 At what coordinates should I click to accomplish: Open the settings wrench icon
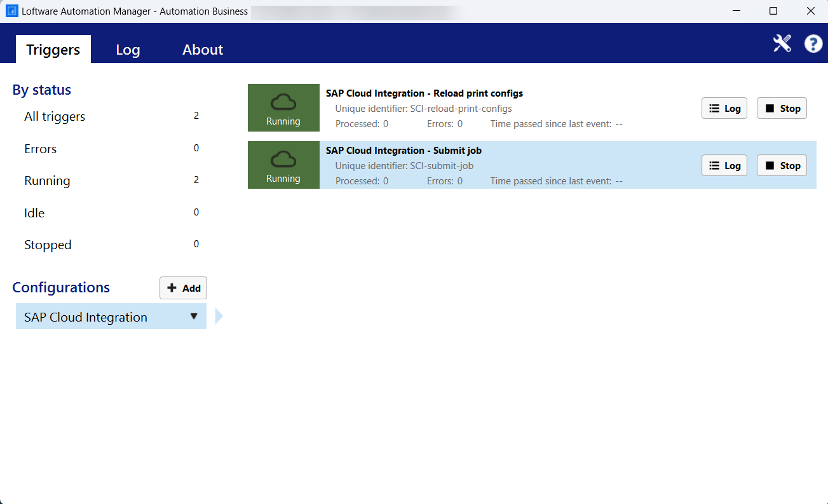click(x=782, y=43)
